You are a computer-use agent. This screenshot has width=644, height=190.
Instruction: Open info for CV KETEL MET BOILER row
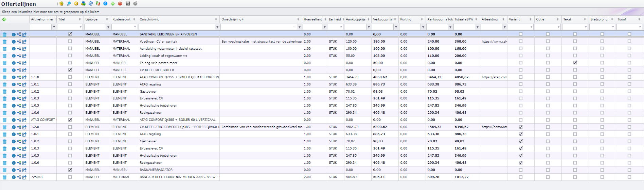[14, 70]
